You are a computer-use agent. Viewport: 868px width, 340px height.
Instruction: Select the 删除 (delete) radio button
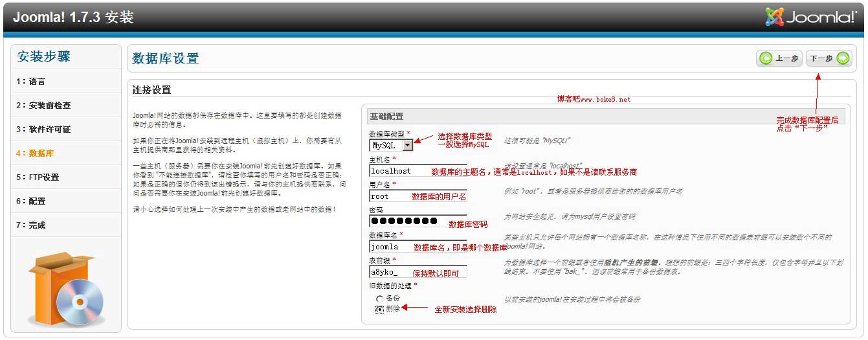(x=379, y=310)
